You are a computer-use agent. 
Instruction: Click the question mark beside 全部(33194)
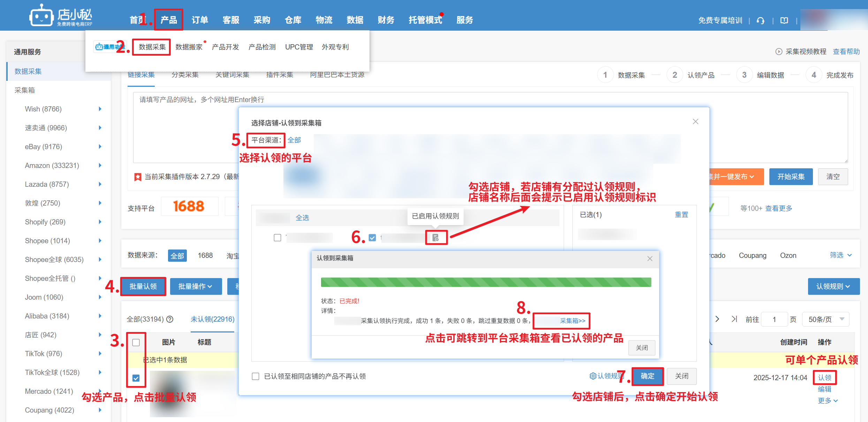[170, 319]
